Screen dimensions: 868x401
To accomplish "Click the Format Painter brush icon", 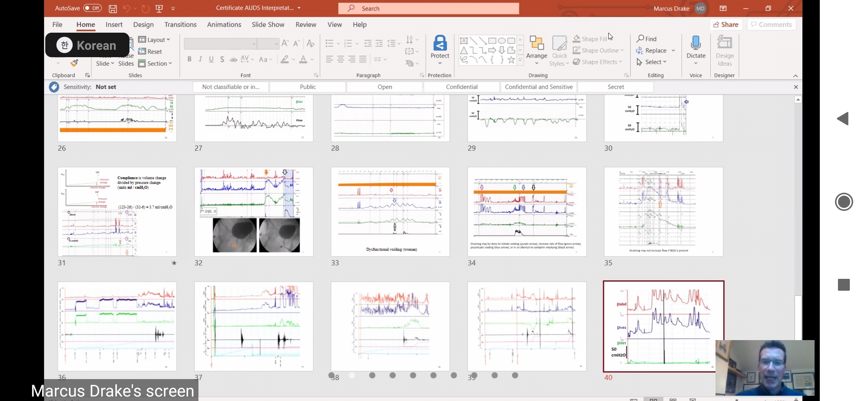I will tap(75, 63).
